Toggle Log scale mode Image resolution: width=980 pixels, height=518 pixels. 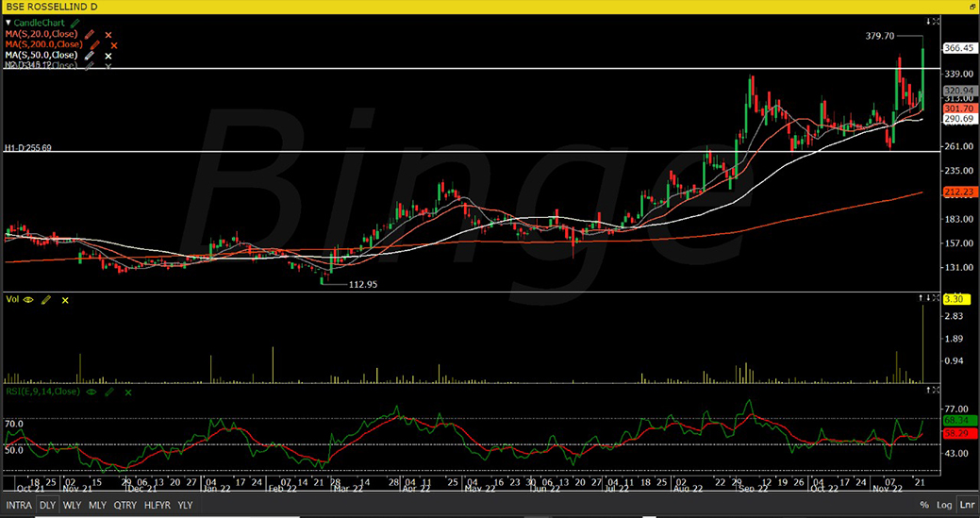[944, 505]
